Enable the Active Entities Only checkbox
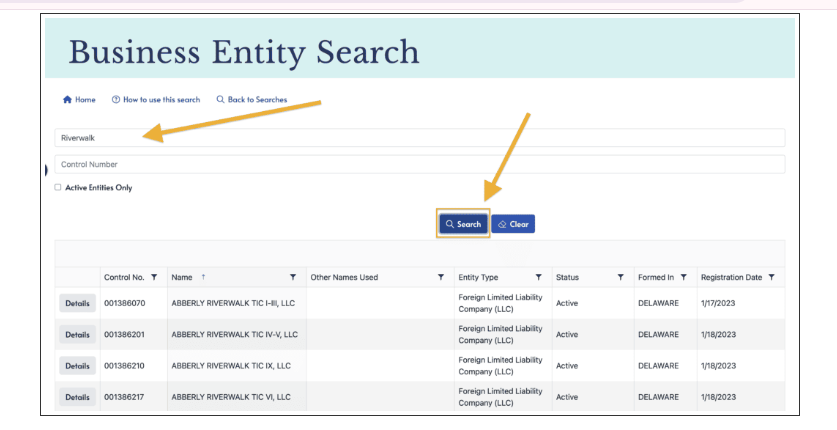The width and height of the screenshot is (837, 430). point(58,187)
